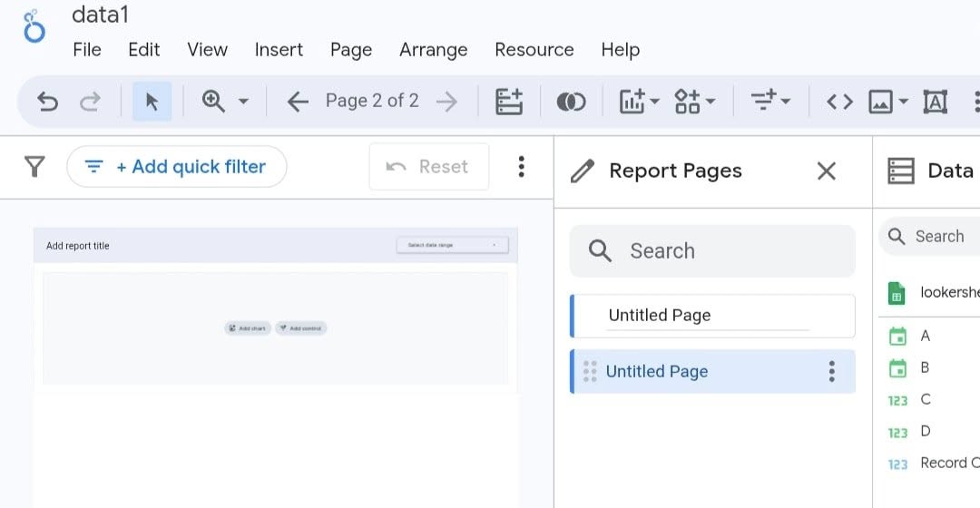Click the Add quick filter button
This screenshot has width=980, height=508.
177,167
